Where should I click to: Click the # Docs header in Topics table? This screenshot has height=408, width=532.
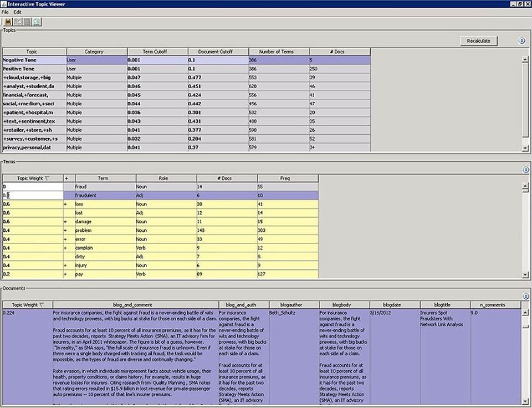[x=340, y=52]
